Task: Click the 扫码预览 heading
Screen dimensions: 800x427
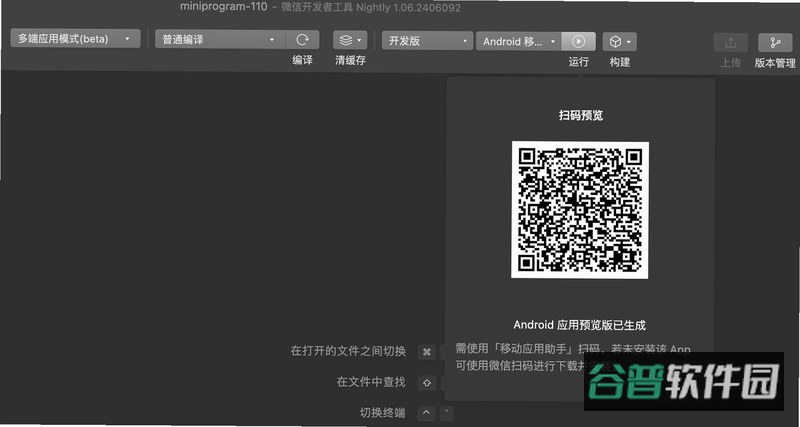Action: pos(581,115)
